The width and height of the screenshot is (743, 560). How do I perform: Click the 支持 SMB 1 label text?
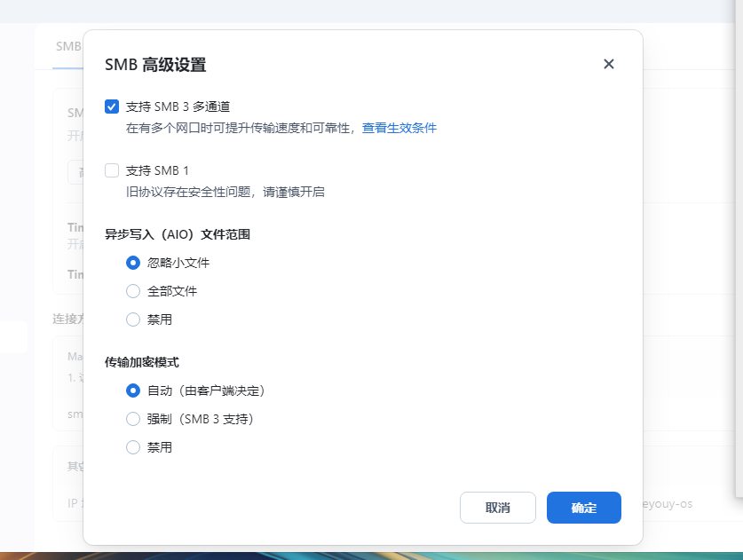coord(157,170)
